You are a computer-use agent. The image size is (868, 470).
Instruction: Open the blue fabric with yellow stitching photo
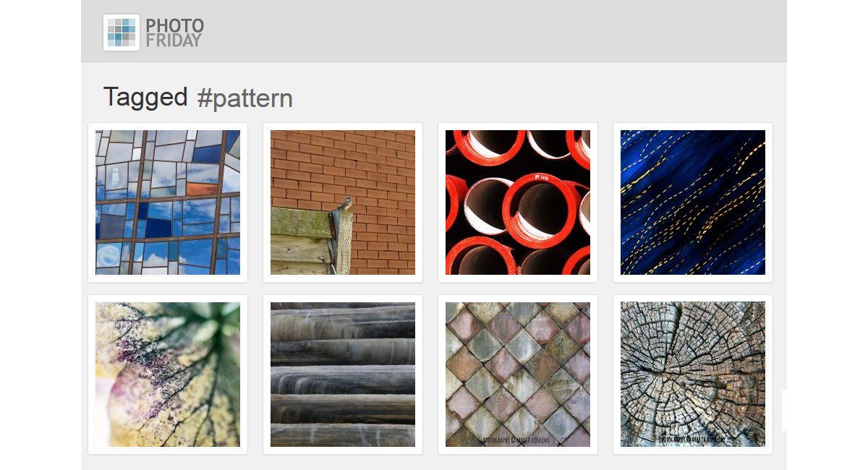click(x=693, y=202)
